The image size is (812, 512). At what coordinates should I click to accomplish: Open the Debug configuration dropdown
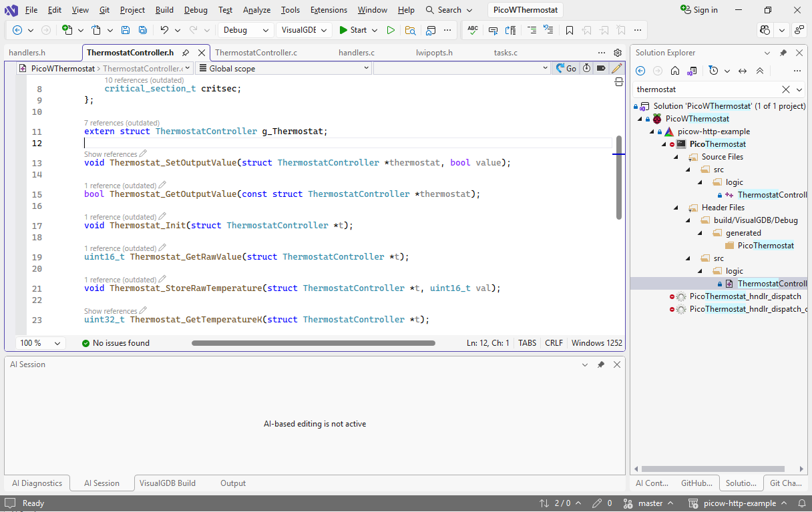point(245,30)
